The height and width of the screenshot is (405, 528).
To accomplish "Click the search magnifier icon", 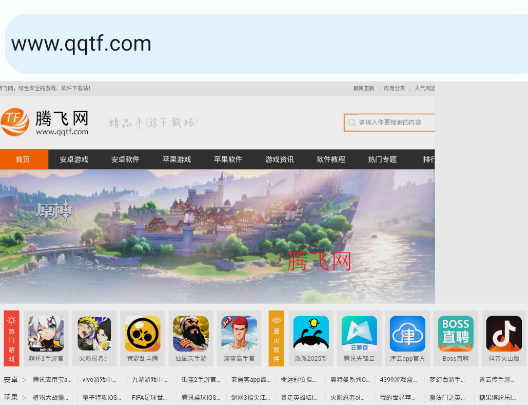I will coord(352,123).
